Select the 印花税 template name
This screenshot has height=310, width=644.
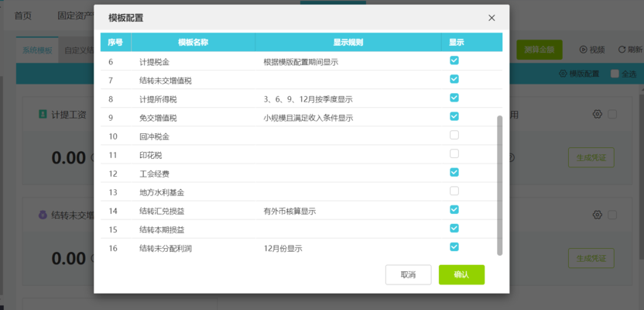tap(150, 156)
